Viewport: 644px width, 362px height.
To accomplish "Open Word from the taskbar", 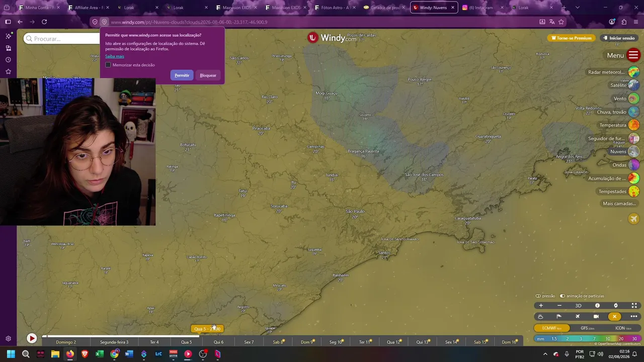I will [129, 354].
